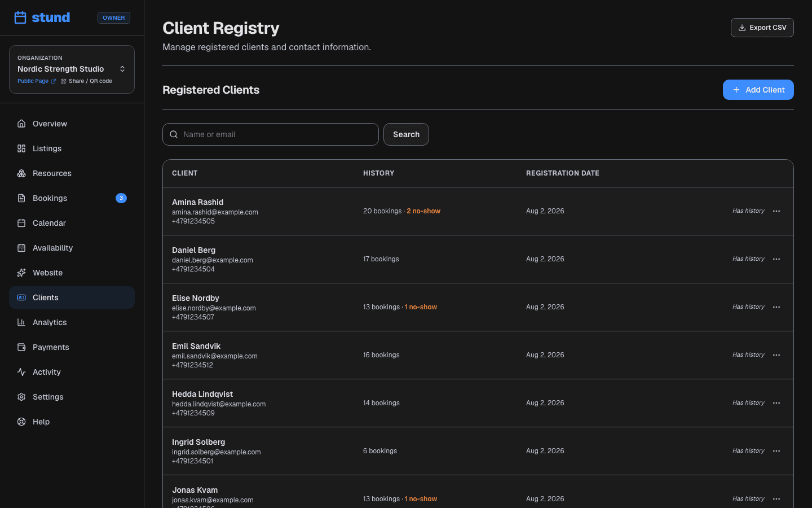Open the Analytics menu item
812x508 pixels.
pyautogui.click(x=72, y=322)
